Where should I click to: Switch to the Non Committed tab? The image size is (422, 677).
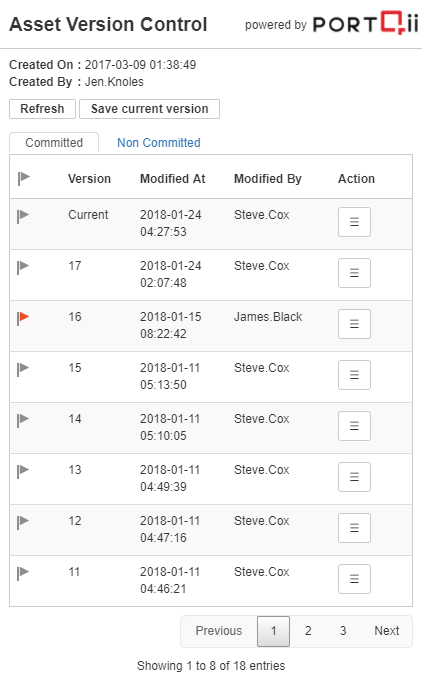[159, 142]
